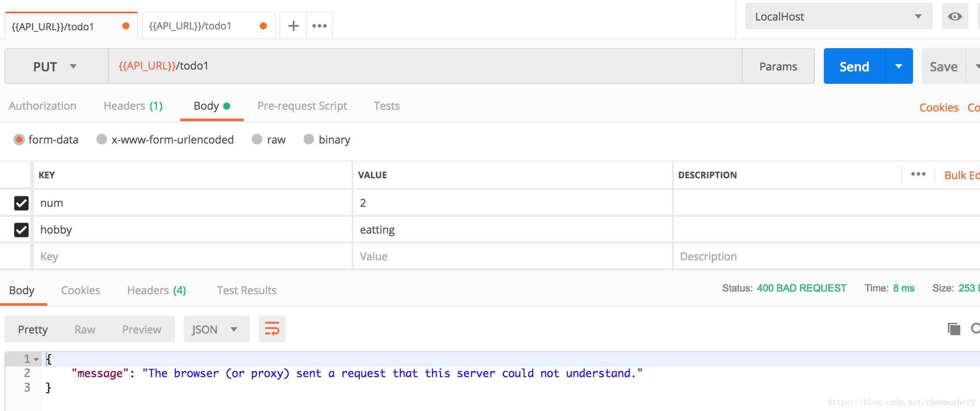Screen dimensions: 980x411
Task: Toggle response line wrap icon
Action: pos(272,329)
